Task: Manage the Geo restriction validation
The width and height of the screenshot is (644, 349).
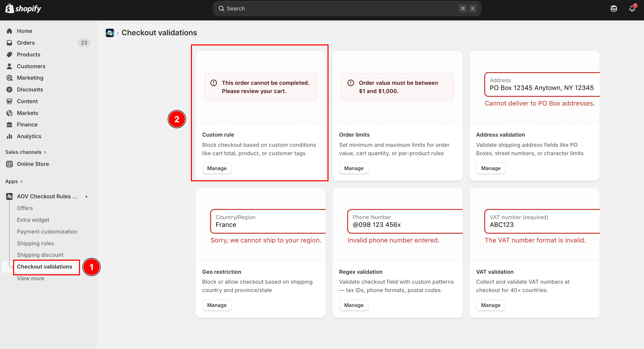Action: click(217, 305)
